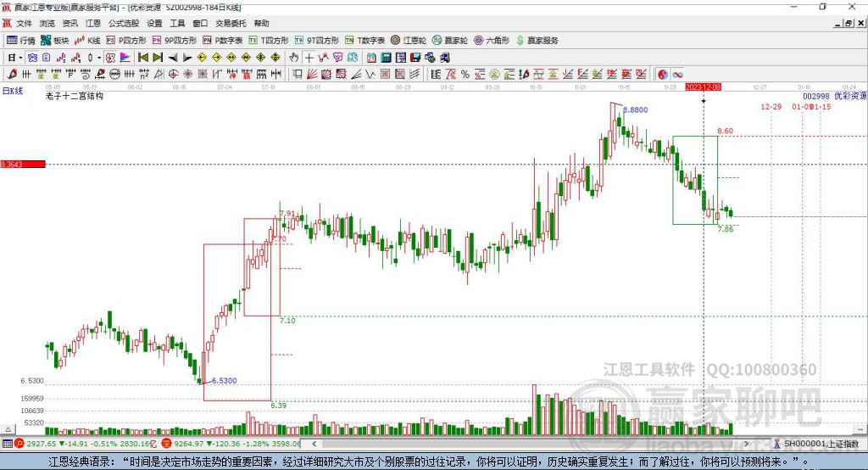Select the zigzag wave line tool
The image size is (868, 470).
coord(370,75)
